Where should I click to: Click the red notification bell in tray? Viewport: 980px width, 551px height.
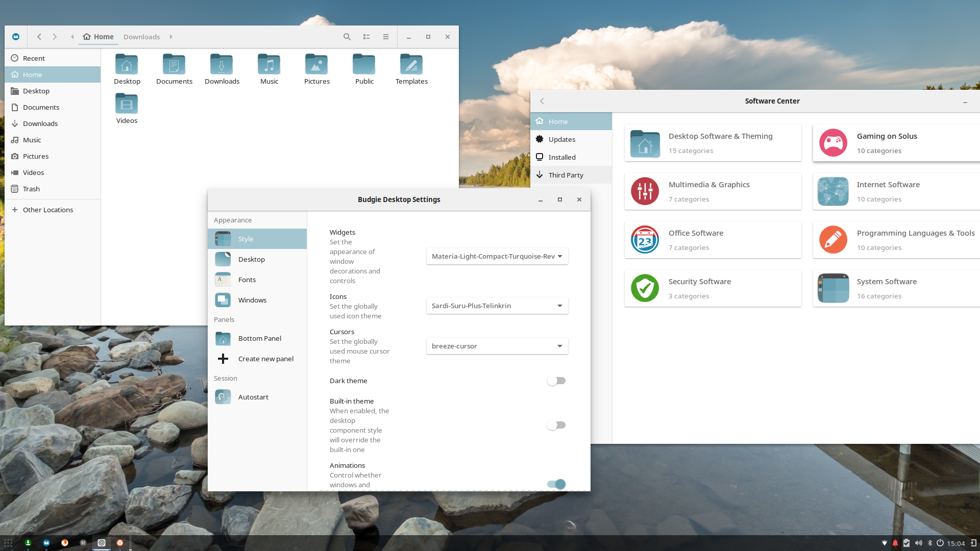895,543
